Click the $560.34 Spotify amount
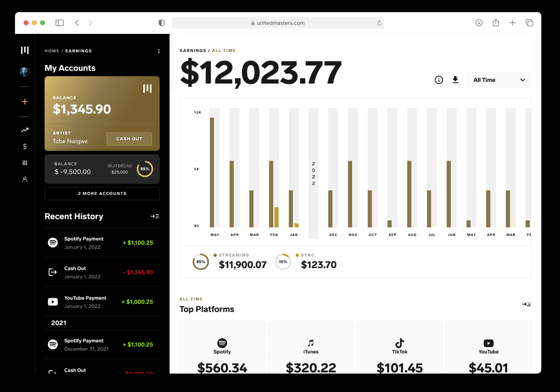Screen dimensions: 560x392 (x=222, y=367)
